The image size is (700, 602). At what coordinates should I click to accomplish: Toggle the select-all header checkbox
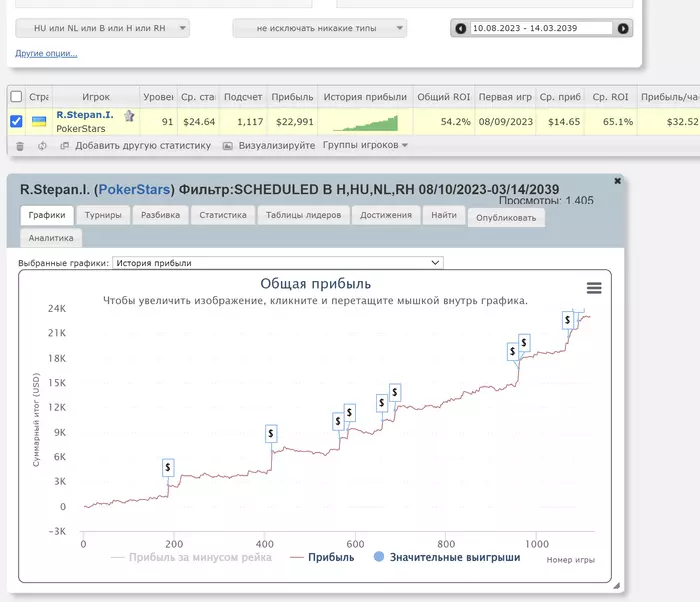pos(16,96)
